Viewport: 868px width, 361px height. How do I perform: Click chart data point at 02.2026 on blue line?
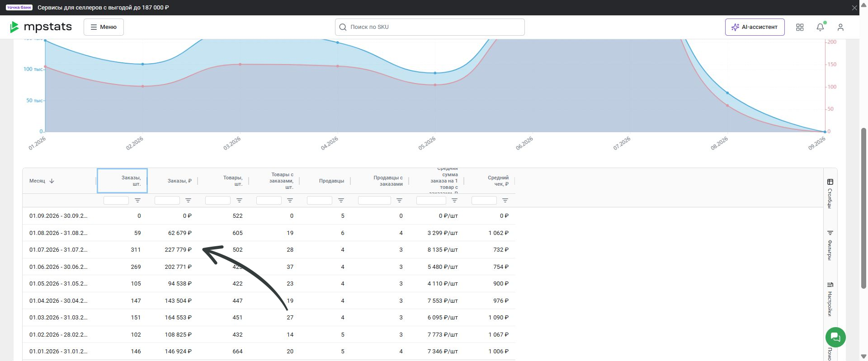143,64
